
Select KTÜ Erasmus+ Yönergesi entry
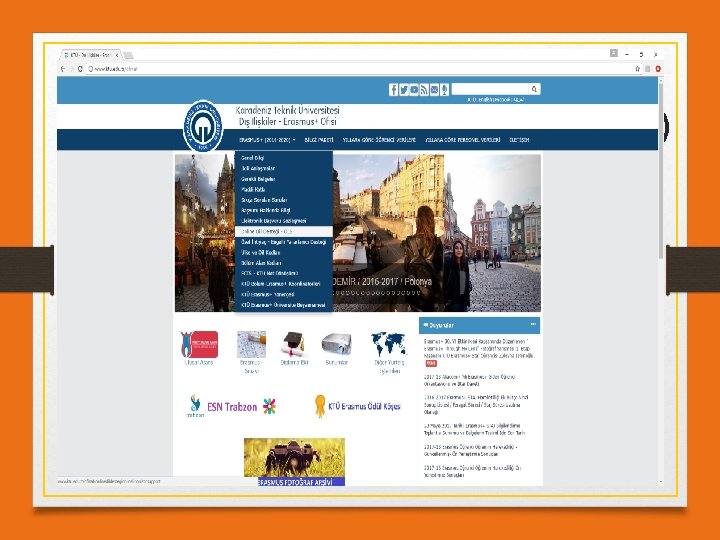(x=284, y=294)
